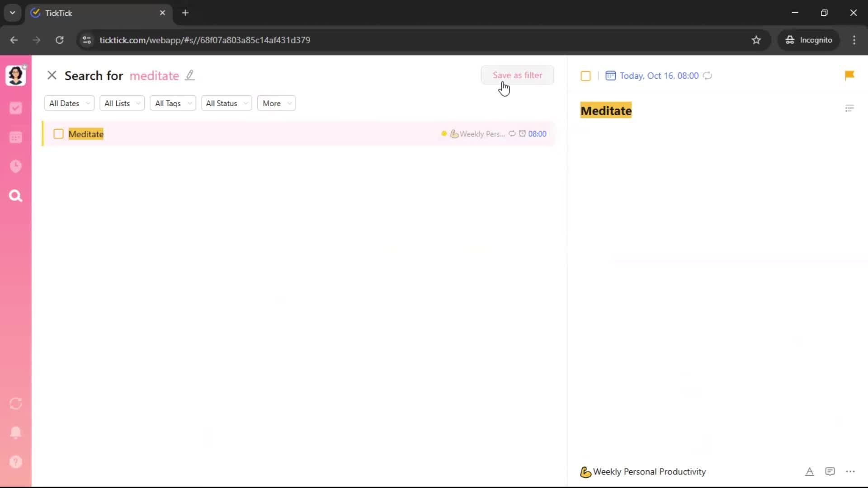The width and height of the screenshot is (868, 488).
Task: Expand the All Lists filter dropdown
Action: point(122,103)
